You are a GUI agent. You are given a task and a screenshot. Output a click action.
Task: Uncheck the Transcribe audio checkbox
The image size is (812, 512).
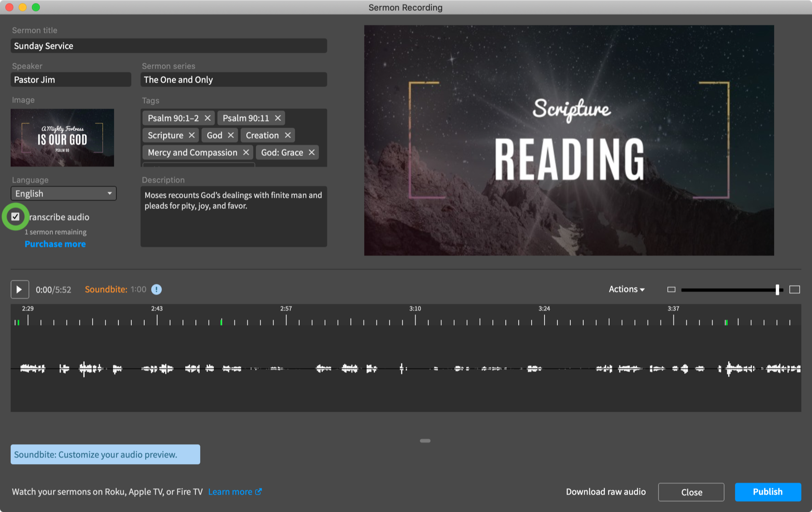(16, 217)
